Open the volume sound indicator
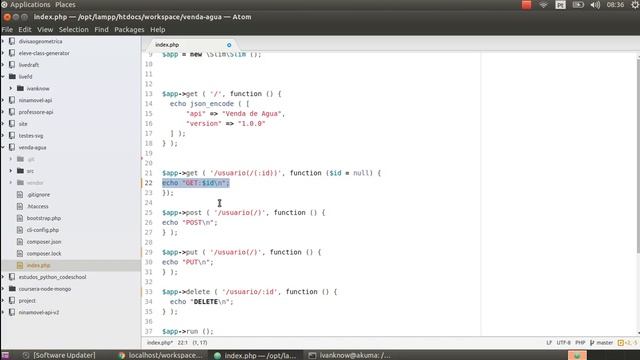Image resolution: width=640 pixels, height=360 pixels. click(595, 5)
